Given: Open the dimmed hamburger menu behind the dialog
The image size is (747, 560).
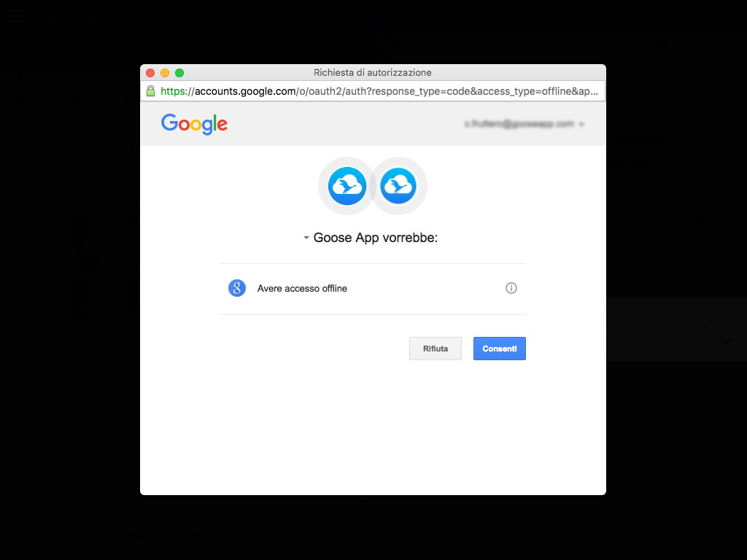Looking at the screenshot, I should click(16, 16).
